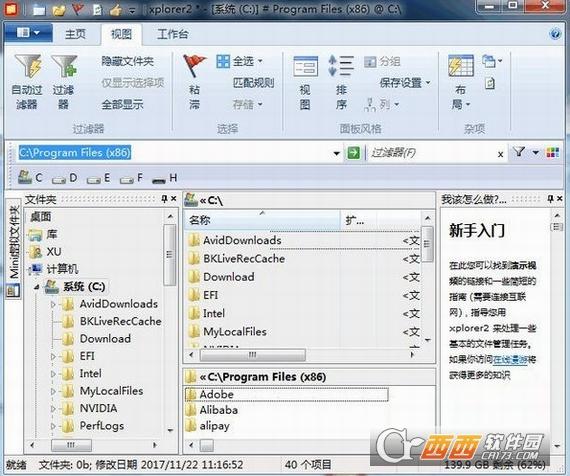
Task: Select drive C icon in drive bar
Action: tap(25, 177)
